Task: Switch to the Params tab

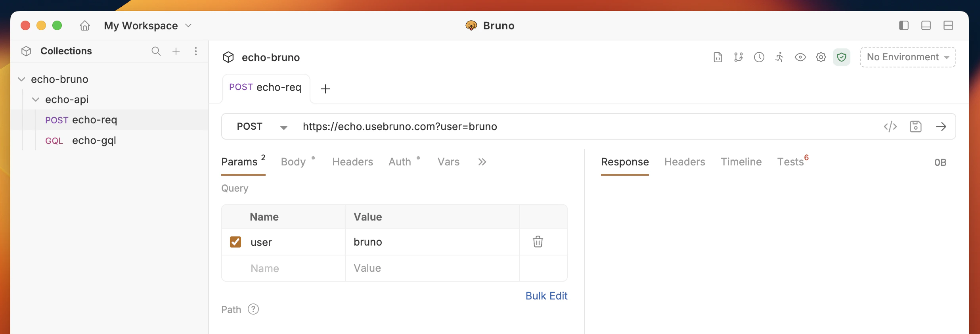Action: [243, 162]
